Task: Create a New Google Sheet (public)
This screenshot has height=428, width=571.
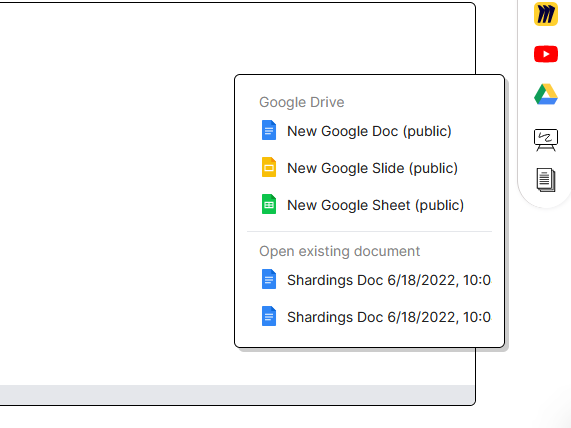Action: point(369,205)
